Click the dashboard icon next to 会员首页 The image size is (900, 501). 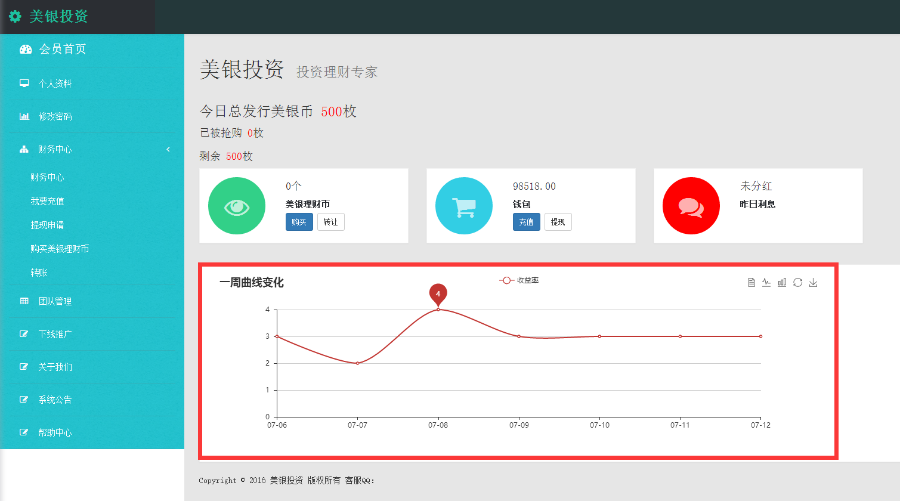[x=25, y=49]
